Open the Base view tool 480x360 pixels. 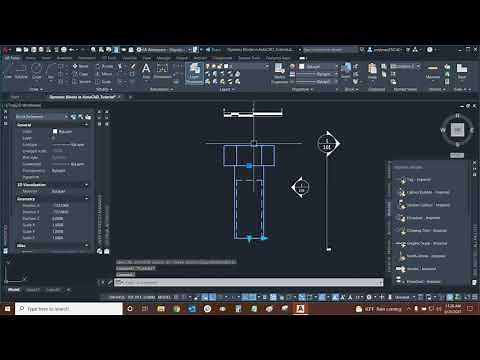point(462,71)
